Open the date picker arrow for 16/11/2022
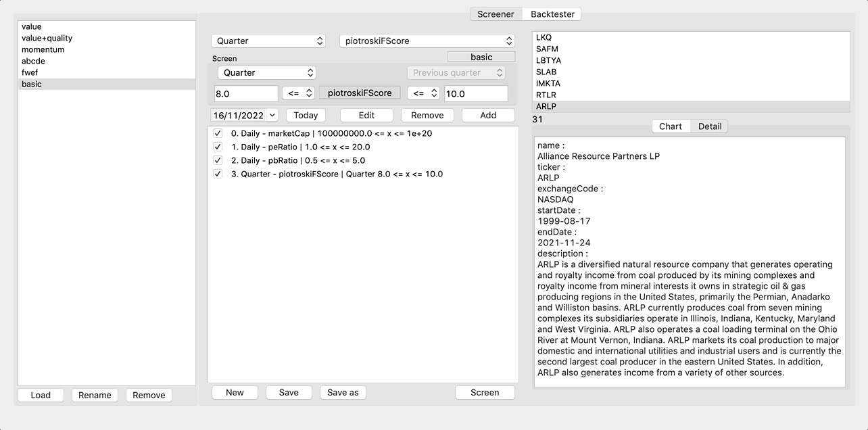Viewport: 868px width, 430px height. tap(272, 116)
